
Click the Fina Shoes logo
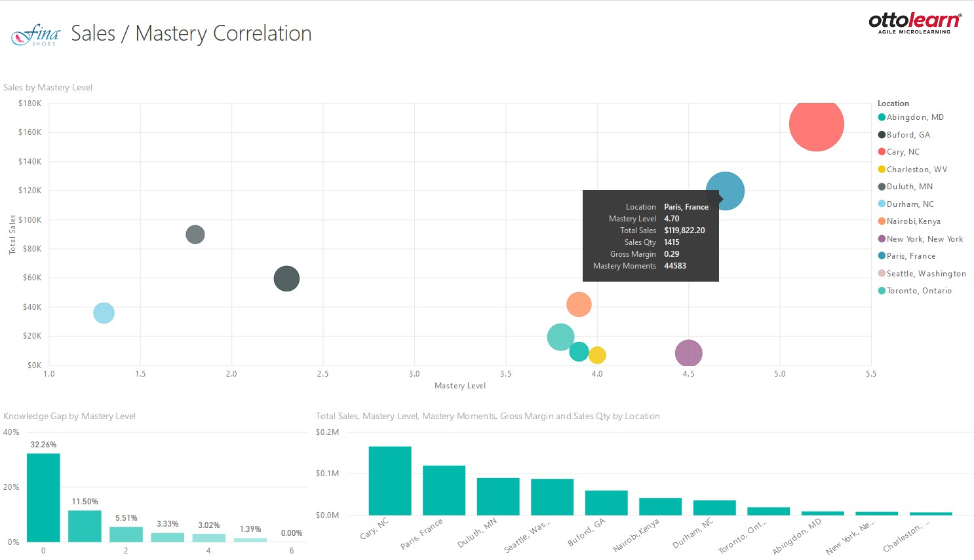(35, 34)
